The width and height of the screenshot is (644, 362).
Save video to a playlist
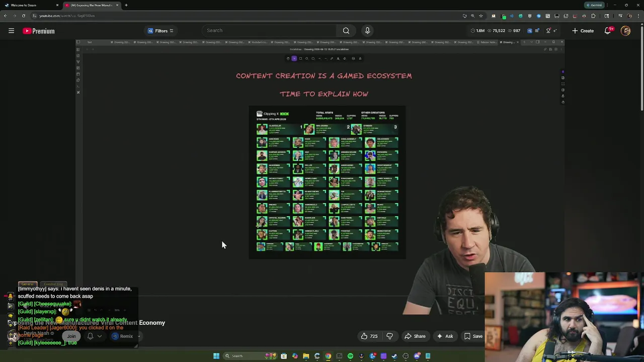(x=473, y=336)
